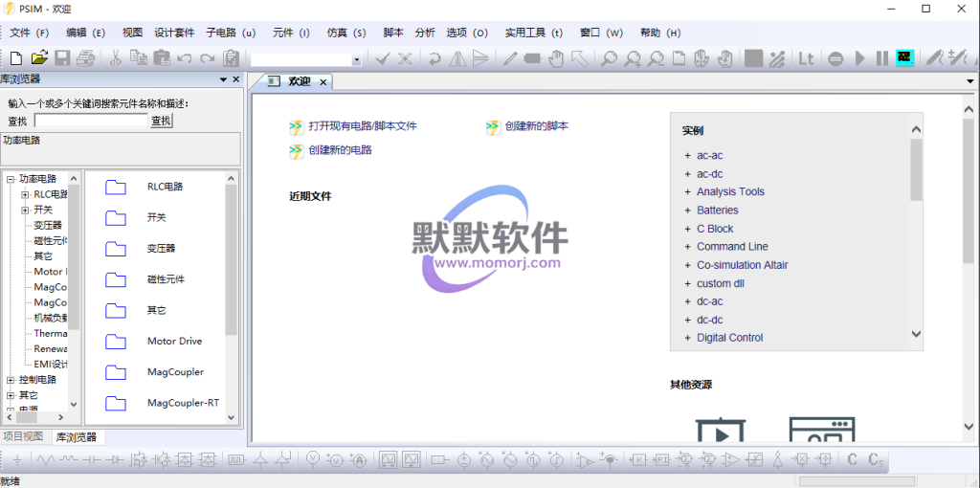Click the resistor element icon in bottom toolbar
This screenshot has height=488, width=980.
45,460
